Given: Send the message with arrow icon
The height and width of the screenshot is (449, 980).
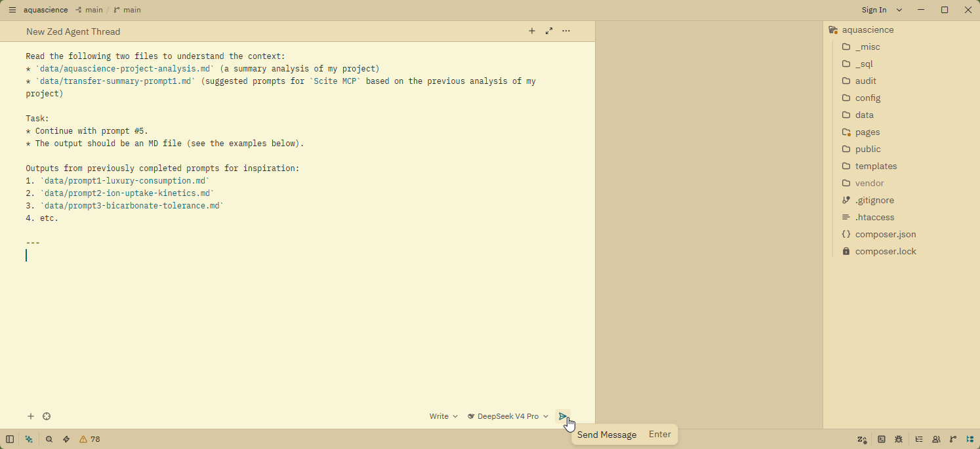Looking at the screenshot, I should point(563,416).
